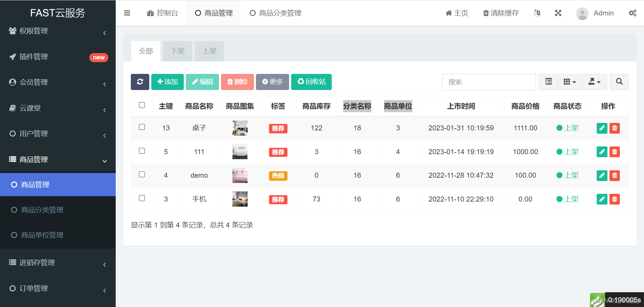Open the export data menu
The image size is (644, 307).
click(594, 82)
